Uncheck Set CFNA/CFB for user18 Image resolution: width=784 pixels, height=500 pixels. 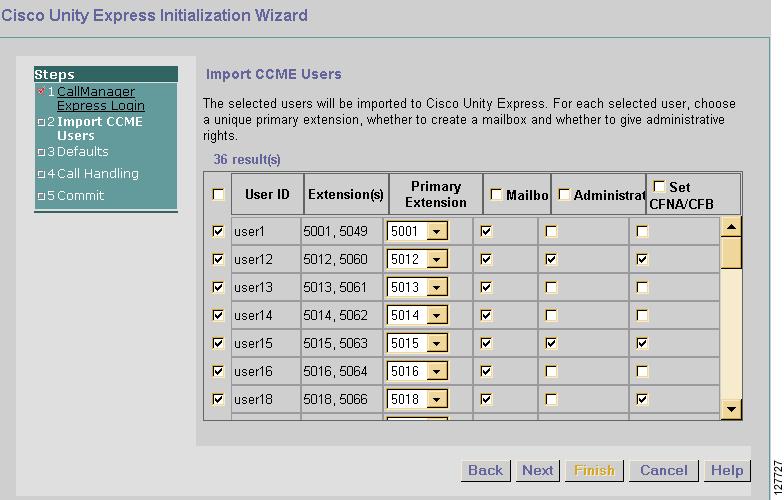(642, 399)
